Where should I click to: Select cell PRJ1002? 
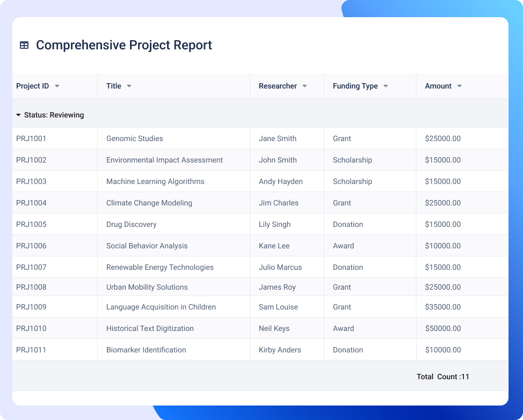(31, 160)
